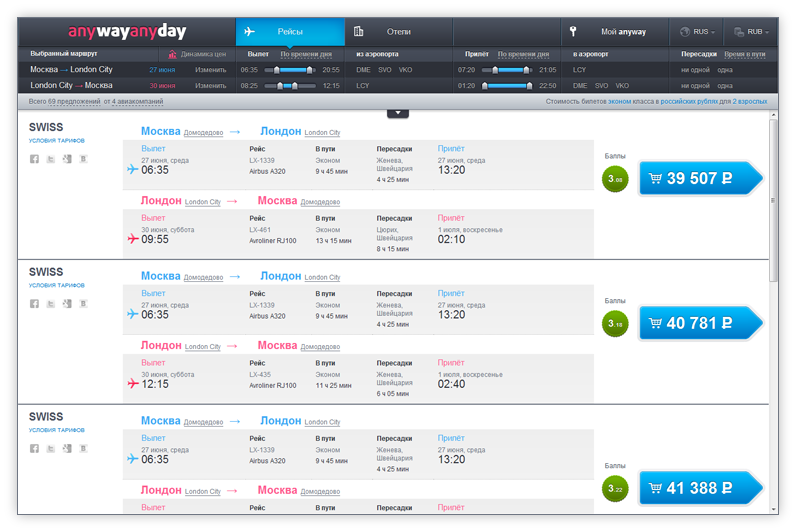Screen dimensions: 796x532
Task: Click the hotel building icon
Action: 358,31
